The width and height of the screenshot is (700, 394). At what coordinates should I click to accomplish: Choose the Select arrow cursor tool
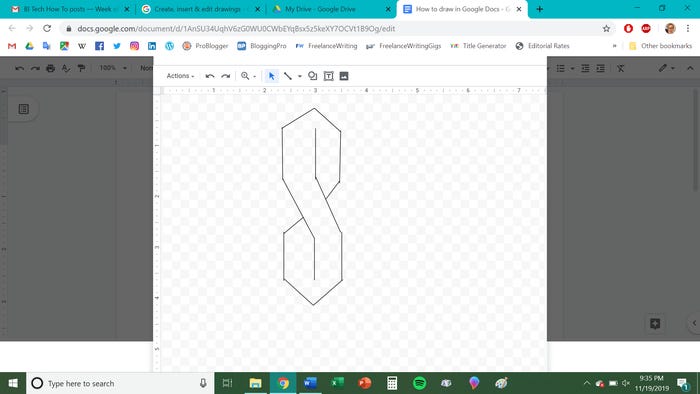click(271, 76)
